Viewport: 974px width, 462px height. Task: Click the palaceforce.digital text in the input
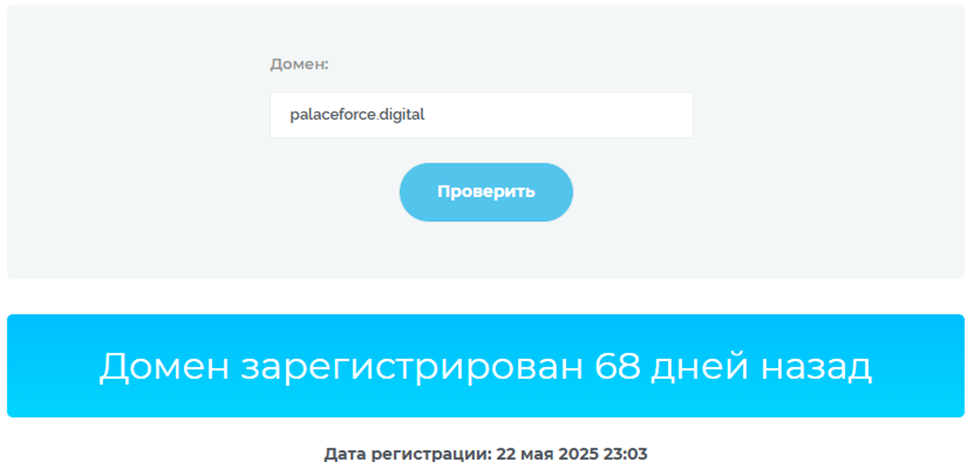357,115
